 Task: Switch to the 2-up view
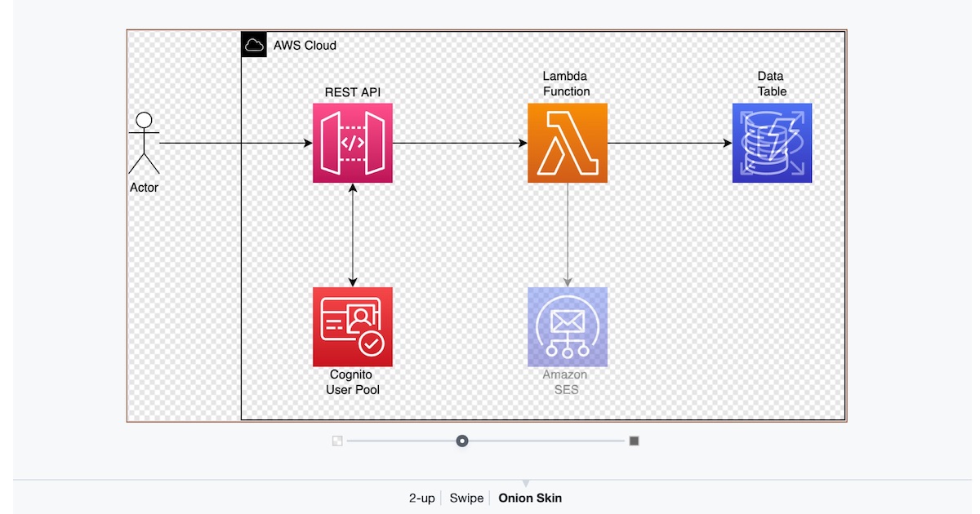(x=421, y=498)
